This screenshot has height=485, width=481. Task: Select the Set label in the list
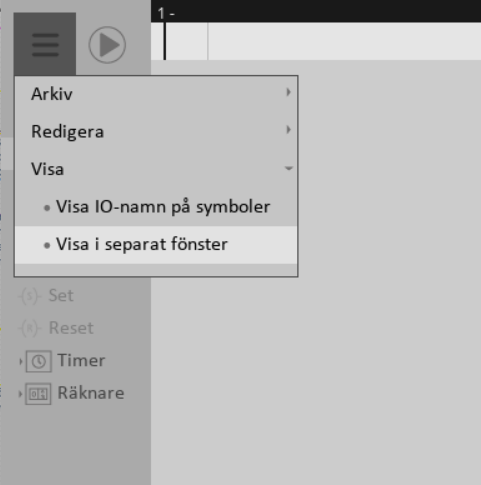tap(61, 295)
